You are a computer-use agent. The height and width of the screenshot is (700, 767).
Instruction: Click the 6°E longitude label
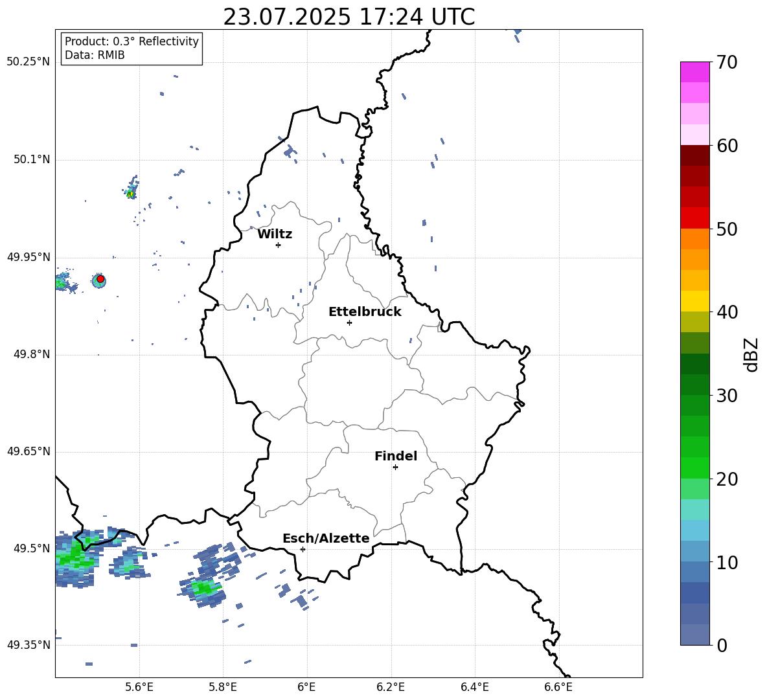306,687
